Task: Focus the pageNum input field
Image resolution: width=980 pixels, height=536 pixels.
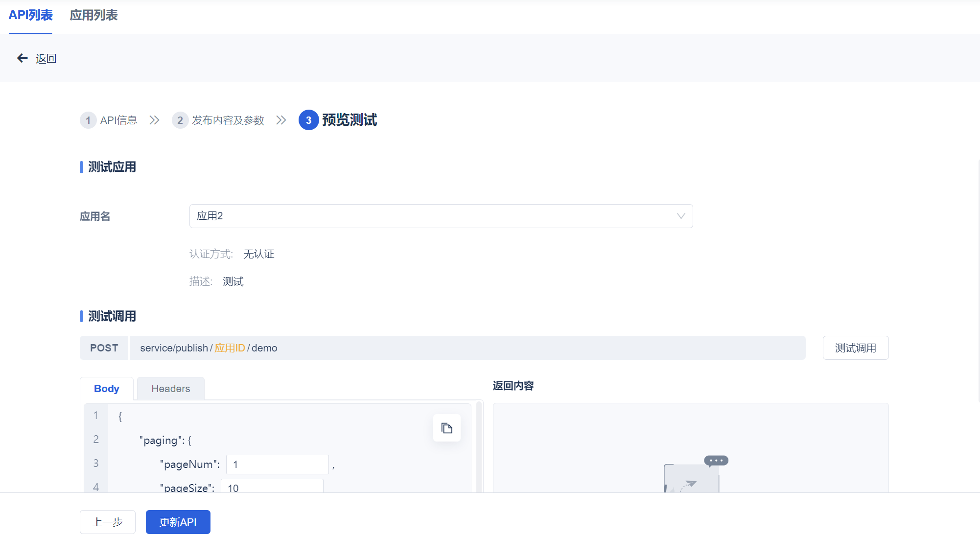Action: (x=277, y=465)
